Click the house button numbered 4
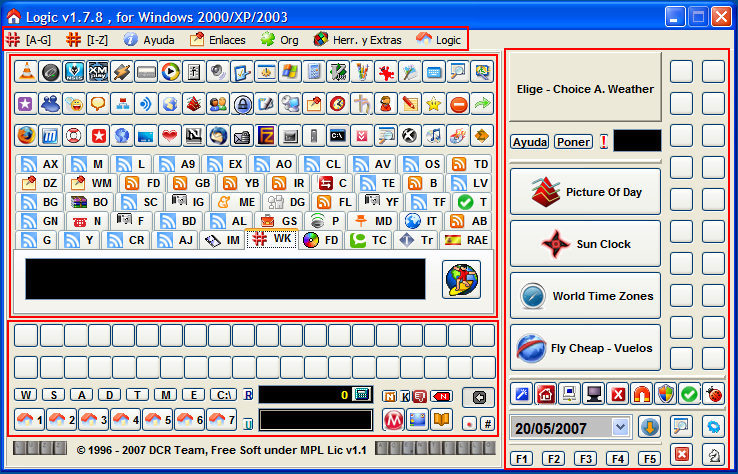The height and width of the screenshot is (474, 738). (x=125, y=419)
